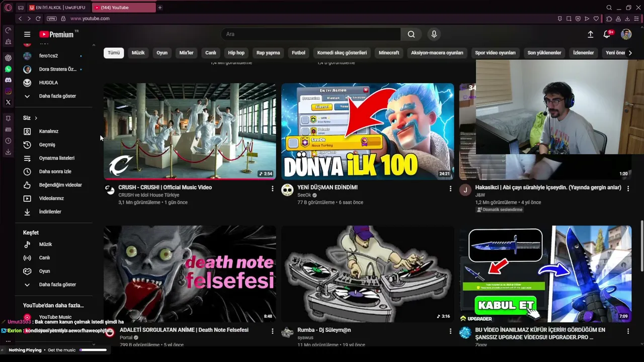
Task: Open Easy Setup menu in toolbar
Action: pos(636,19)
